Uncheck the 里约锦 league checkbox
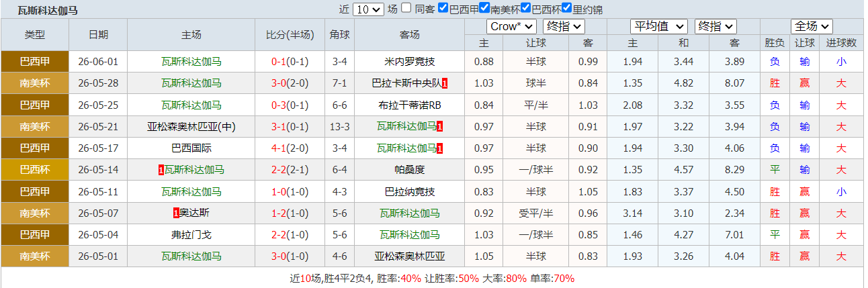The image size is (868, 288). click(x=567, y=8)
